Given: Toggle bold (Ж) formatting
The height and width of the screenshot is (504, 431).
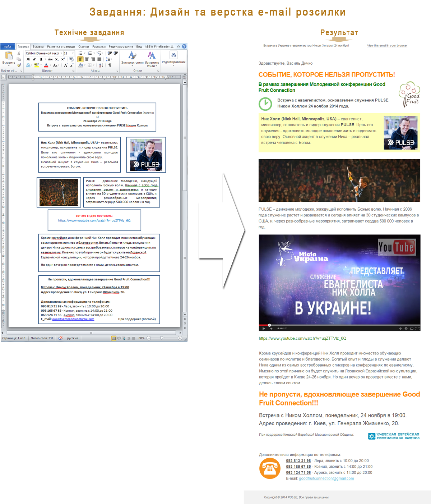Looking at the screenshot, I should [x=28, y=59].
